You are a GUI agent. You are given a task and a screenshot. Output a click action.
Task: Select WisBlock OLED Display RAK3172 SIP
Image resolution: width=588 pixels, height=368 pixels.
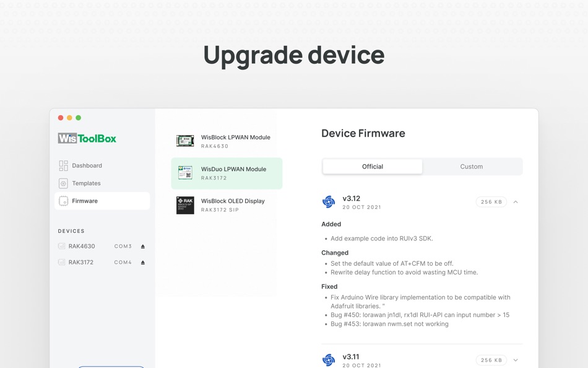click(x=227, y=205)
